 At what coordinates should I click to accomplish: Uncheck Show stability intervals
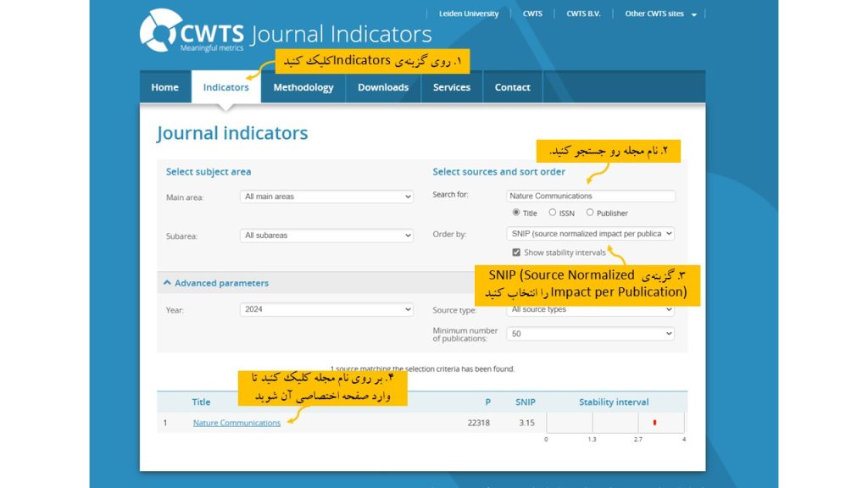[516, 252]
